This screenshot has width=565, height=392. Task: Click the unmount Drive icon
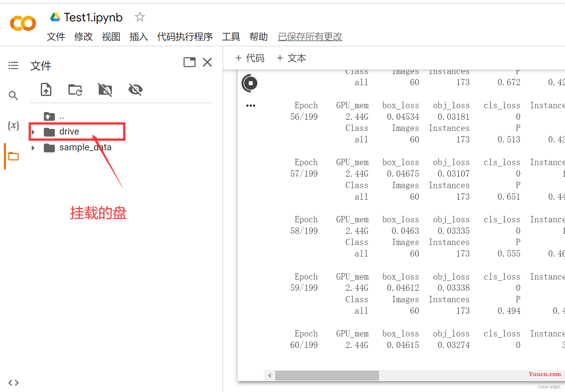[105, 89]
